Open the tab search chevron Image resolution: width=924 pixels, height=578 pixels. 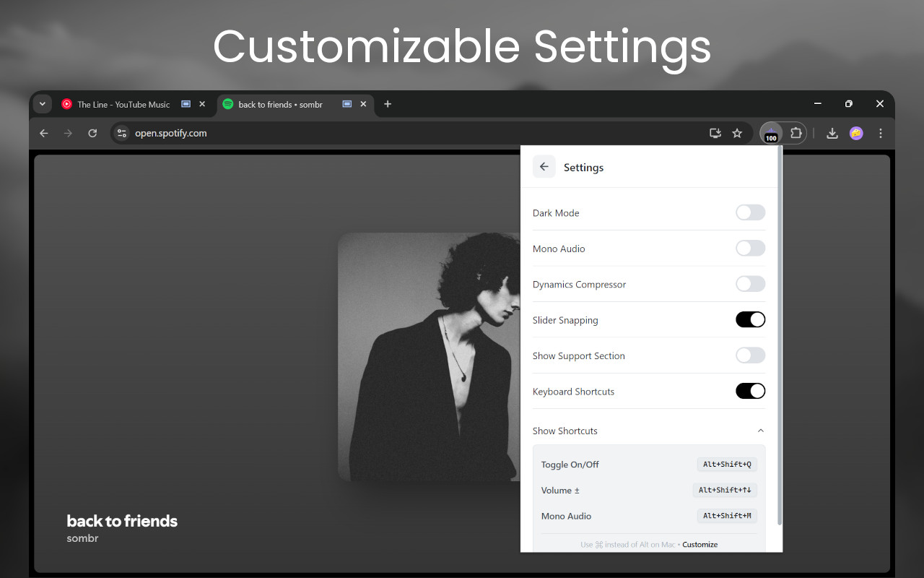[42, 103]
